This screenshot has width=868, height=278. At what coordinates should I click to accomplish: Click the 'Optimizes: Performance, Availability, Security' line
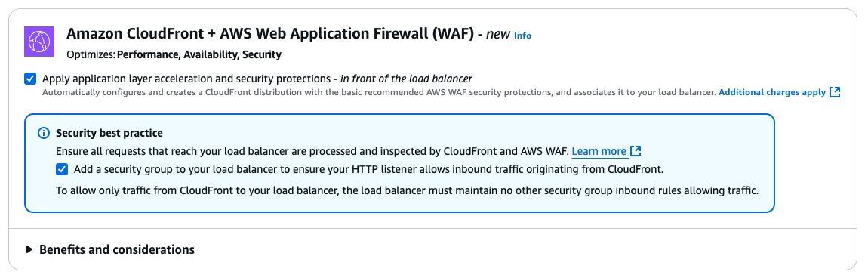174,55
